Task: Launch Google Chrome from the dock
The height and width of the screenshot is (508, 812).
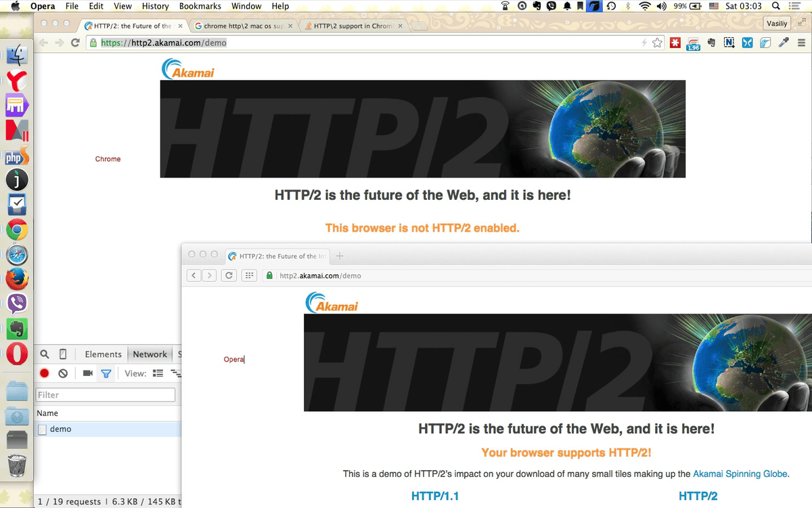Action: (17, 230)
